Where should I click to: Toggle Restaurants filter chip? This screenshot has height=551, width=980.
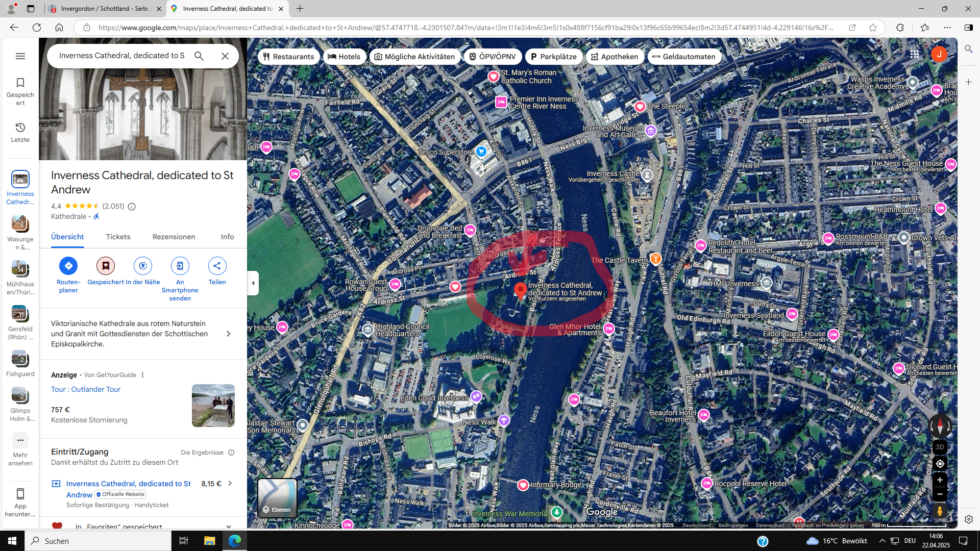289,57
